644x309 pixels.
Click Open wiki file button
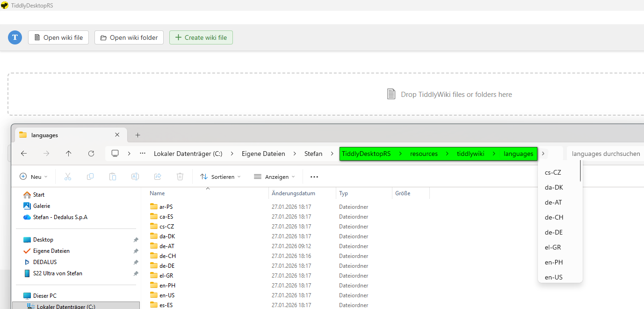point(58,37)
